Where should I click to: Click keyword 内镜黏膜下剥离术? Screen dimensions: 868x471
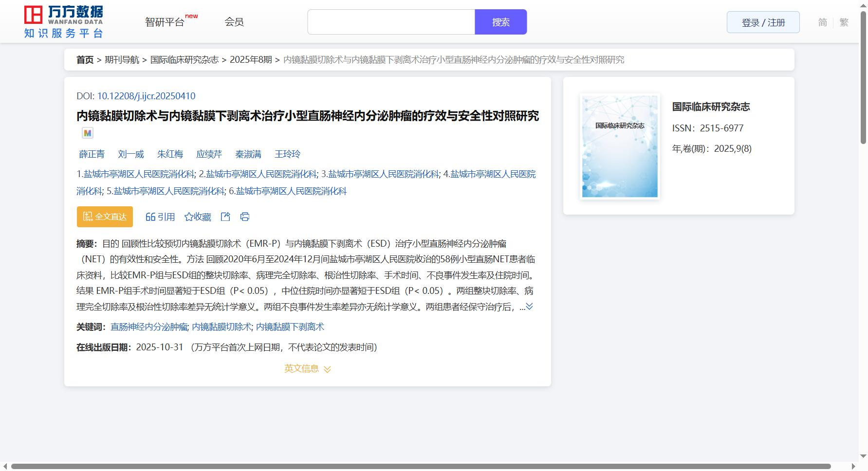(x=290, y=327)
